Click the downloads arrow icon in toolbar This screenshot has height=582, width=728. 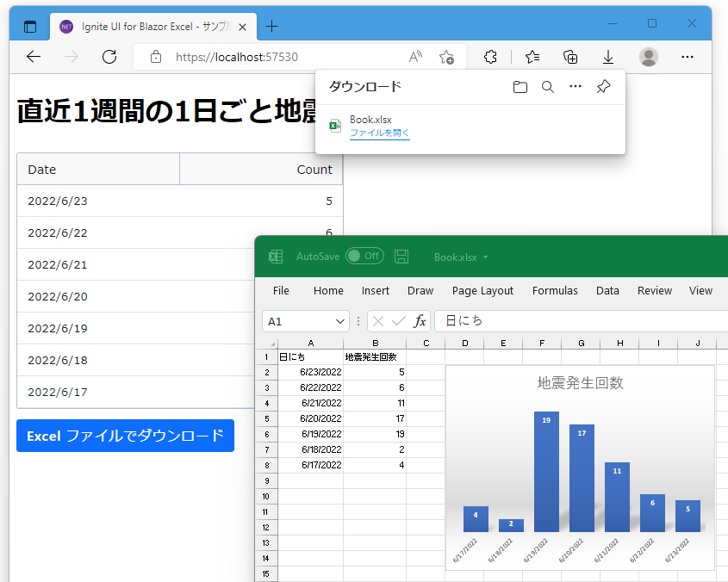pyautogui.click(x=608, y=57)
